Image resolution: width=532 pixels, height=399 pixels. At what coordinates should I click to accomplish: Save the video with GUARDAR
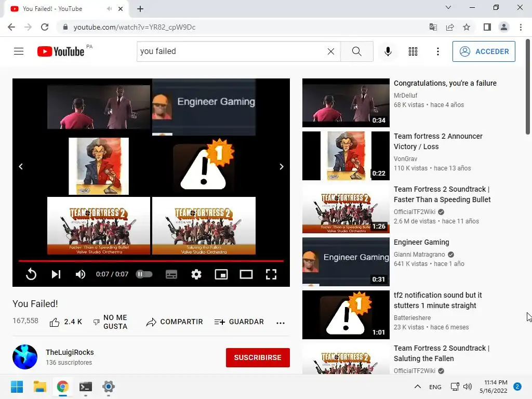click(239, 322)
